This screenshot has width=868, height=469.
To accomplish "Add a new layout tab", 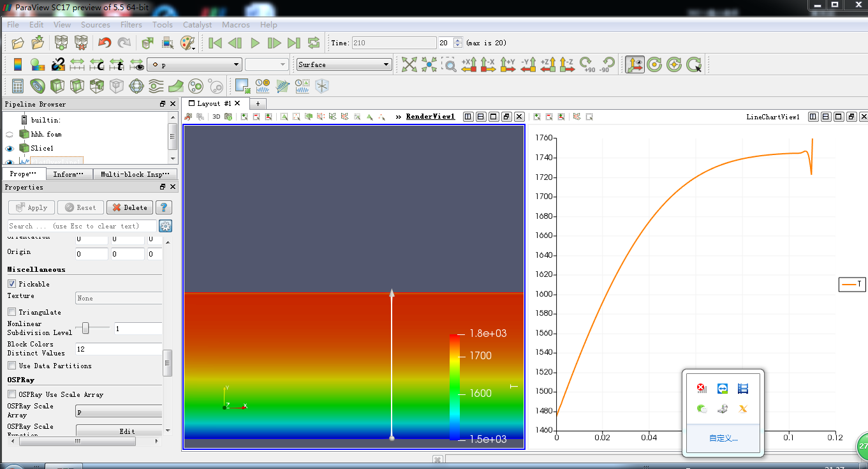I will 258,103.
